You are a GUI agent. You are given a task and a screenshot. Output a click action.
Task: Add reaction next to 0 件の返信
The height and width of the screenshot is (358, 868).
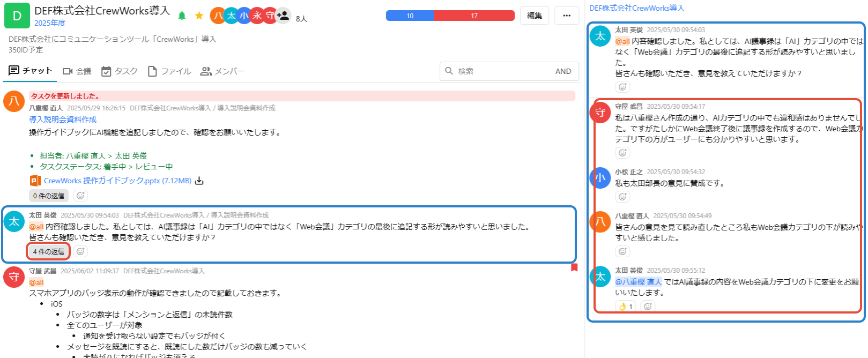tap(80, 196)
